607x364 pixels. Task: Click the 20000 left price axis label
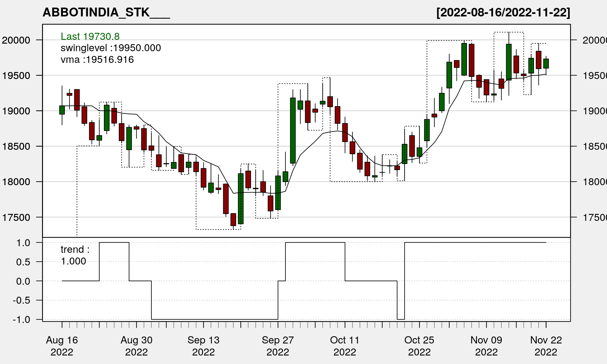coord(16,40)
